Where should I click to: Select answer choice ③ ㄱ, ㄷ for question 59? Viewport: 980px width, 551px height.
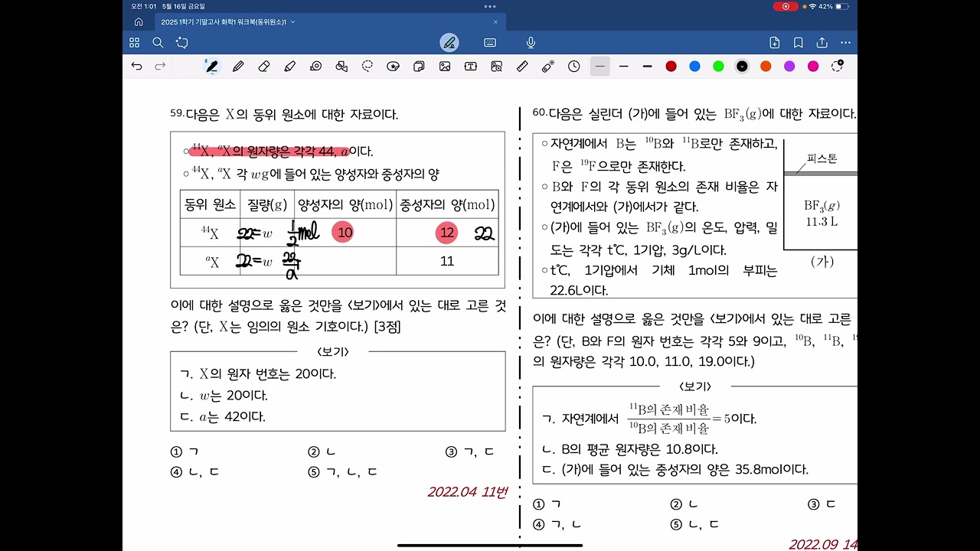(470, 452)
